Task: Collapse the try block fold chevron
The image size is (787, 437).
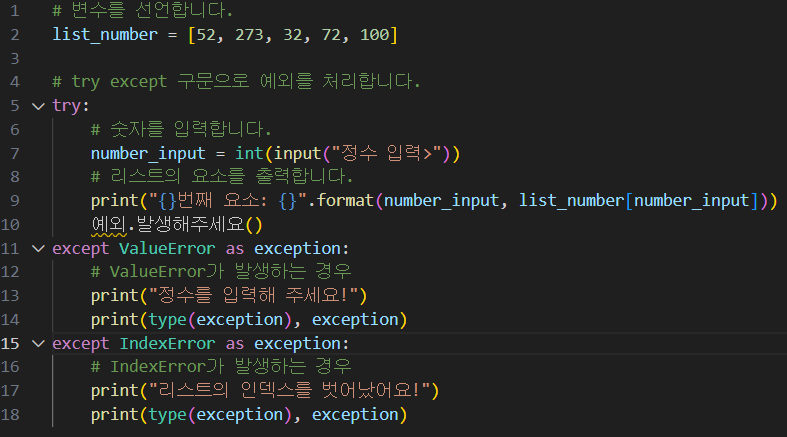Action: (x=38, y=106)
